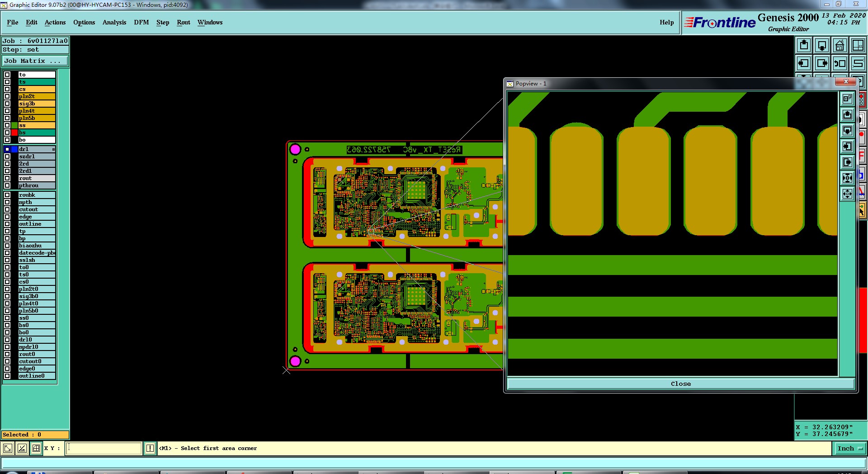The height and width of the screenshot is (474, 868).
Task: Open the Inch units dropdown
Action: click(x=850, y=448)
